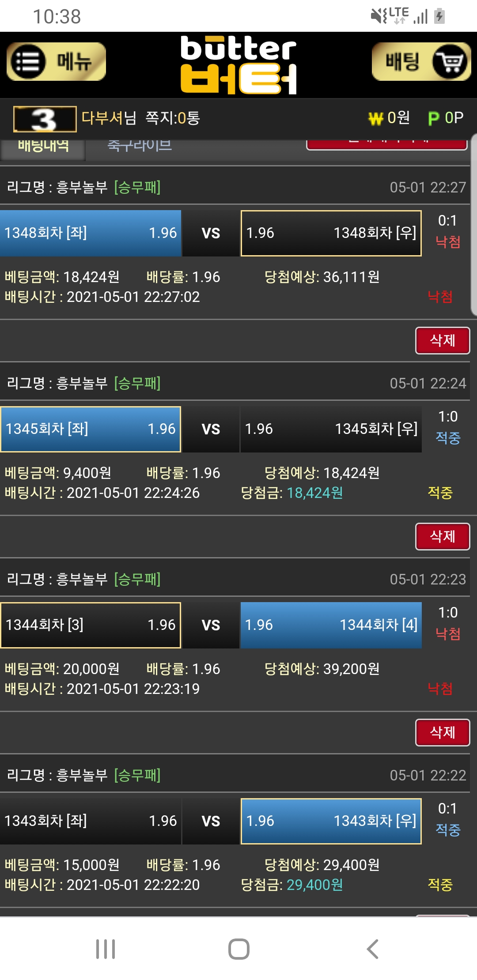The height and width of the screenshot is (980, 477).
Task: Click the page scrollbar on right edge
Action: pos(473,225)
